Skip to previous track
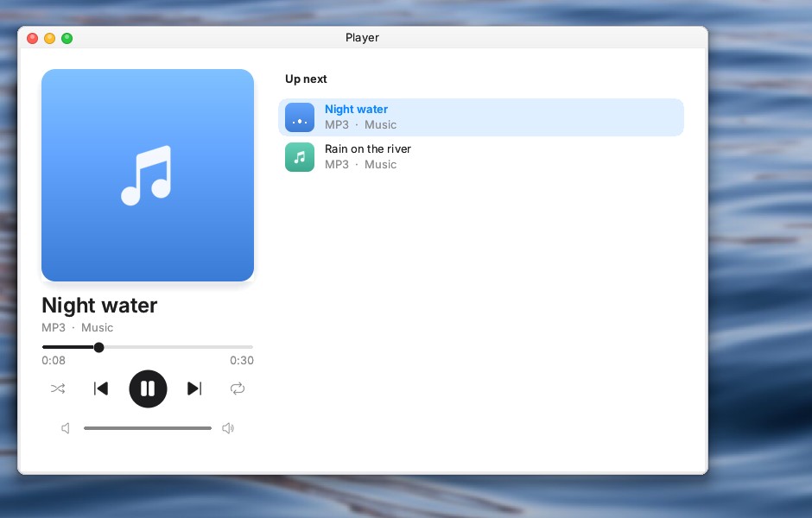The width and height of the screenshot is (812, 518). pos(101,388)
